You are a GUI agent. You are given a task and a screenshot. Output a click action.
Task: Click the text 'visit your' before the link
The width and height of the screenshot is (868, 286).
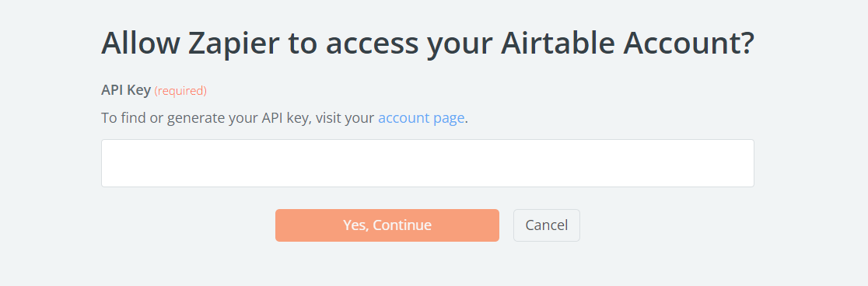345,118
